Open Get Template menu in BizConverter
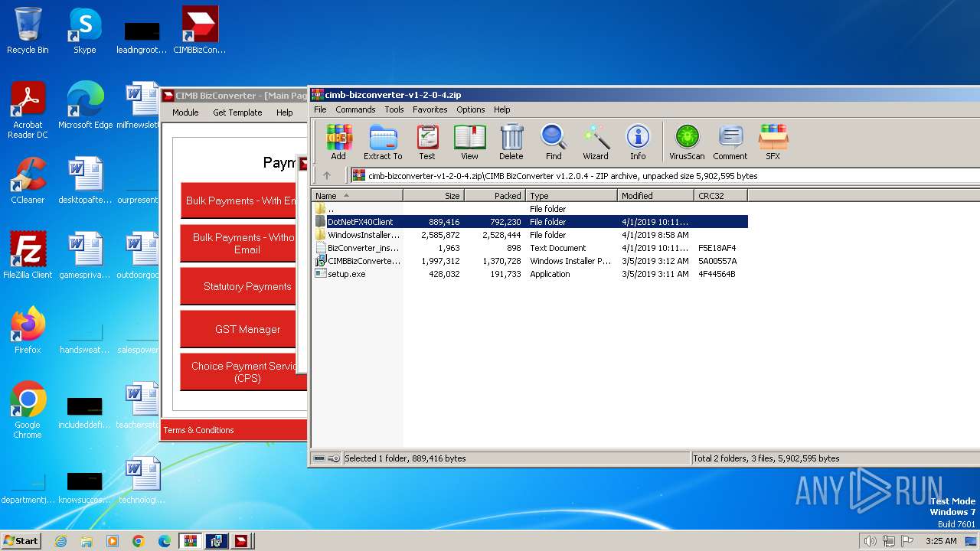980x551 pixels. [237, 112]
